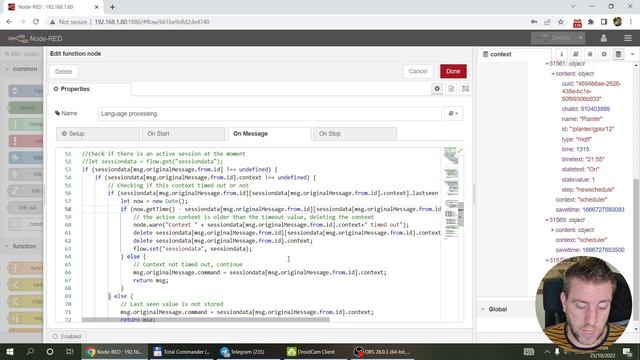Open the sidebar tab list dropdown arrow
Viewport: 640px width, 360px height.
coord(633,54)
